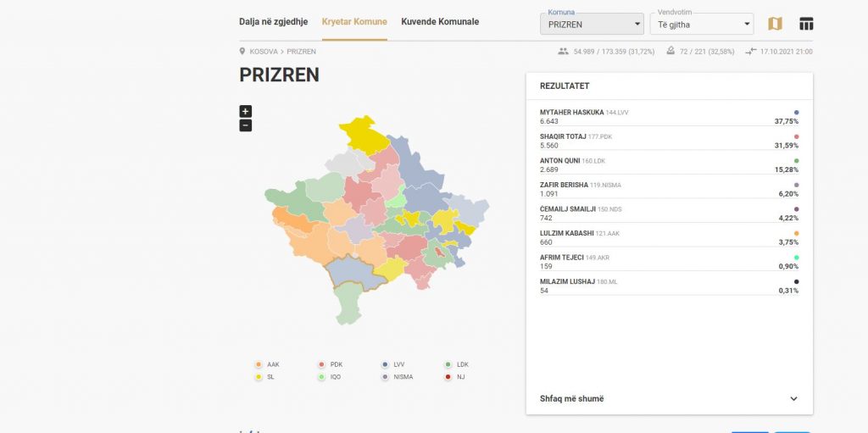Click candidate MYTAHER HASKUKA result row
Screen dimensions: 868x433
tap(669, 116)
